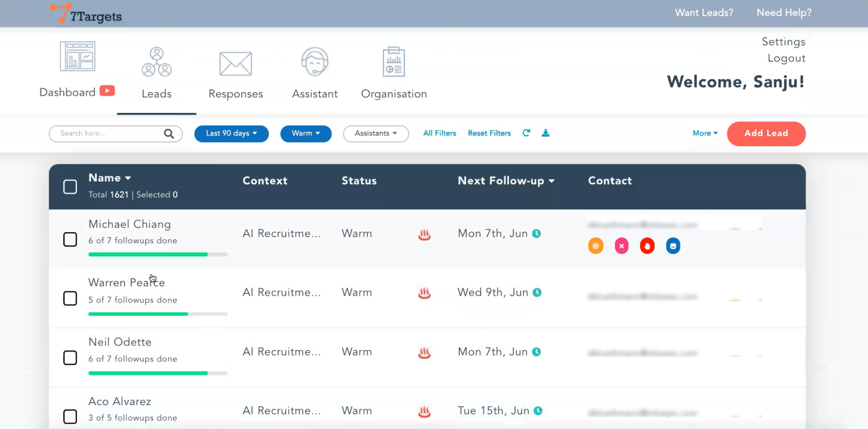
Task: Click Michael Chiang's pink X contact icon
Action: (622, 246)
